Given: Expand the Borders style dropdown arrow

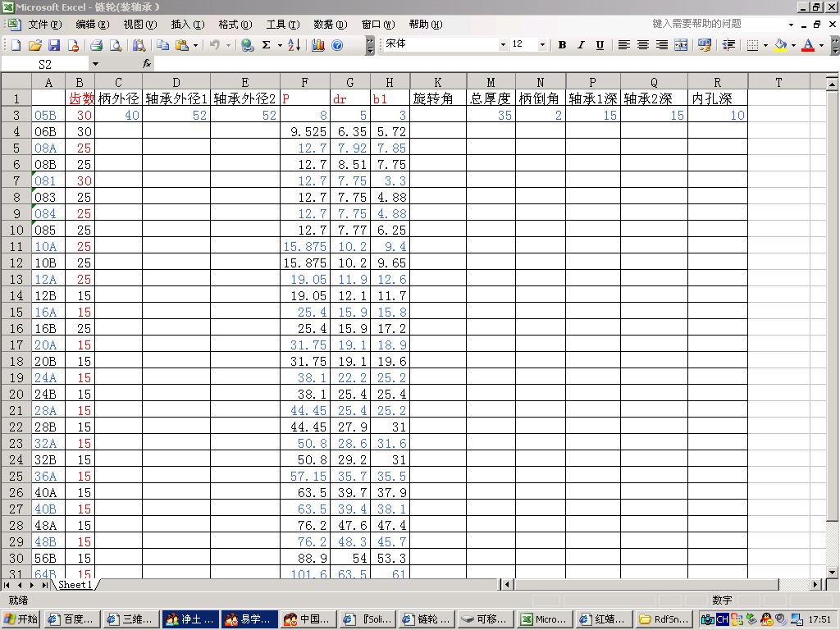Looking at the screenshot, I should pos(765,45).
